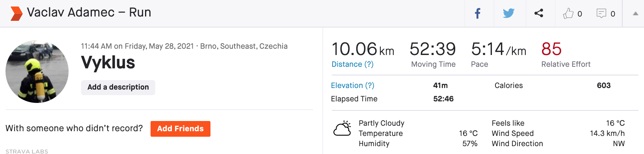The height and width of the screenshot is (154, 644).
Task: Click the Vaclav Adamec – Run header
Action: (x=89, y=13)
